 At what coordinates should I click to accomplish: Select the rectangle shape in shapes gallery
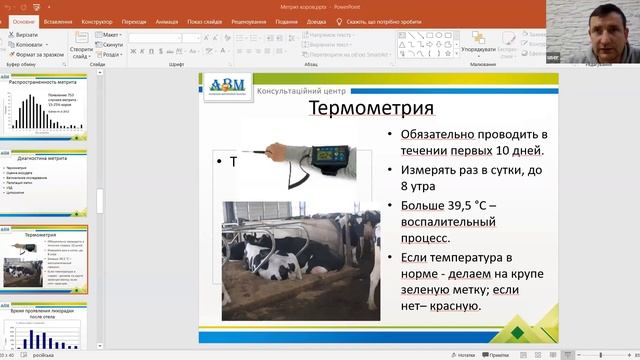click(430, 36)
